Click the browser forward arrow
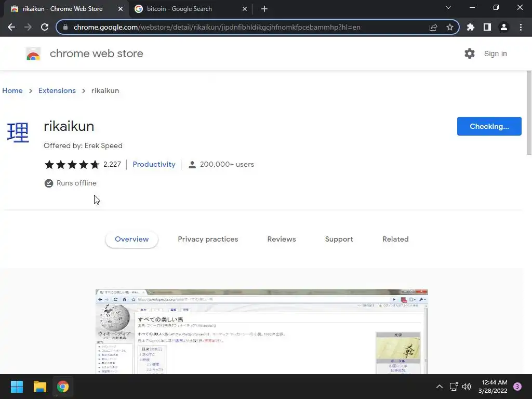532x399 pixels. 28,27
